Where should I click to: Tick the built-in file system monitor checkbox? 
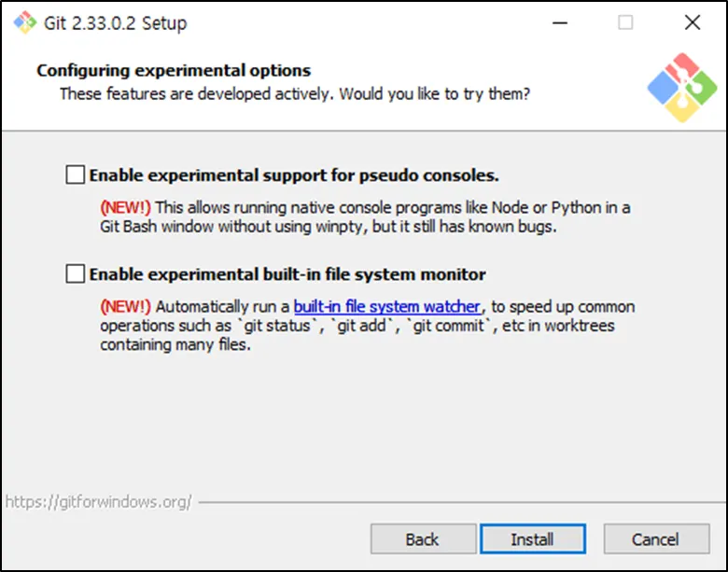coord(75,274)
